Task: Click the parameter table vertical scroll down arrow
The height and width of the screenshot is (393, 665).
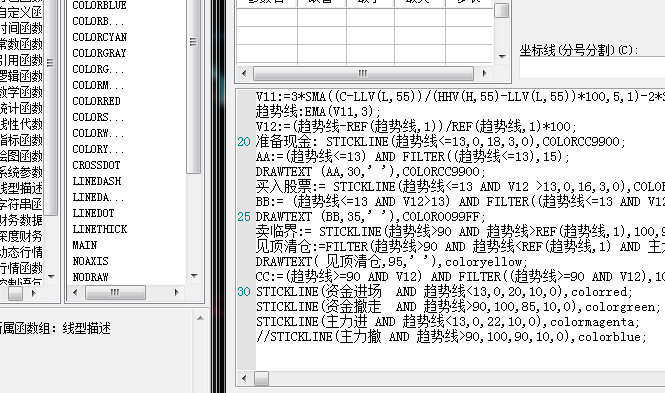Action: (x=502, y=56)
